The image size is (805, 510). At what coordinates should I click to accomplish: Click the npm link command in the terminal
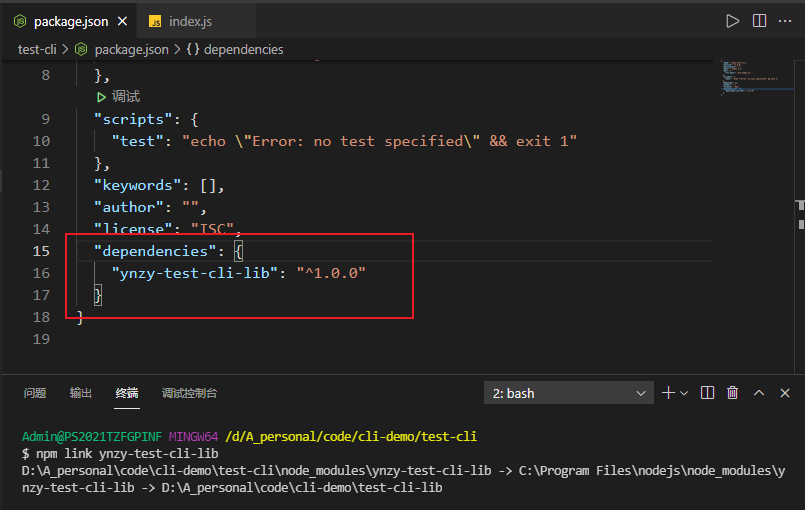(127, 454)
